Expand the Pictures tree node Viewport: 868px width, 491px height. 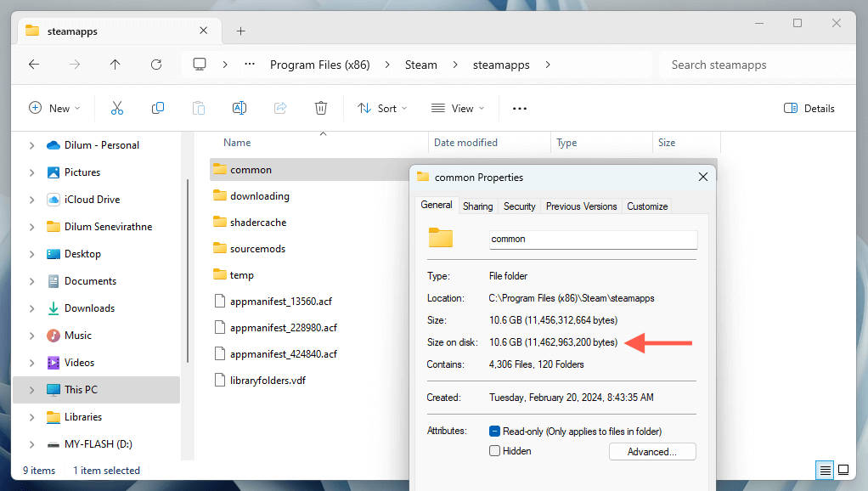[31, 172]
